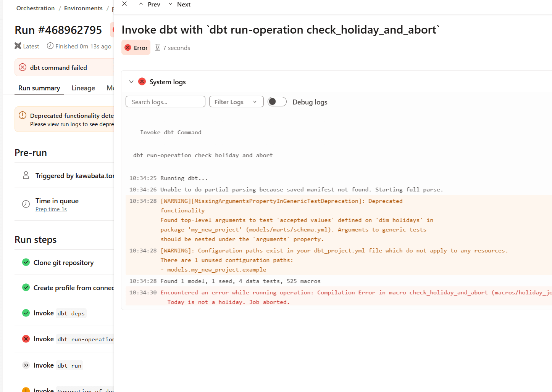Image resolution: width=552 pixels, height=392 pixels.
Task: Open the Prep time 1s link
Action: click(51, 209)
